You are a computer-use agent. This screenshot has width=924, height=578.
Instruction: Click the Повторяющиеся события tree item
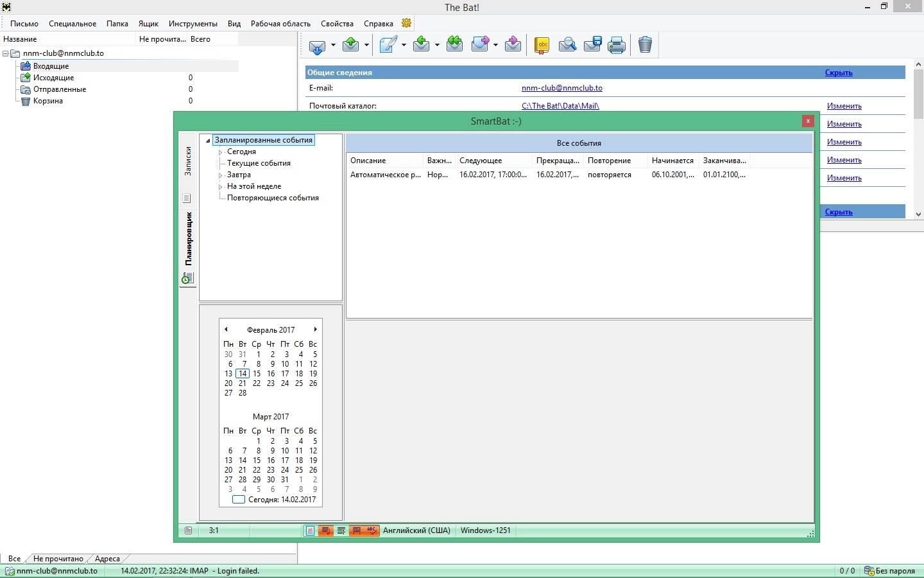273,198
